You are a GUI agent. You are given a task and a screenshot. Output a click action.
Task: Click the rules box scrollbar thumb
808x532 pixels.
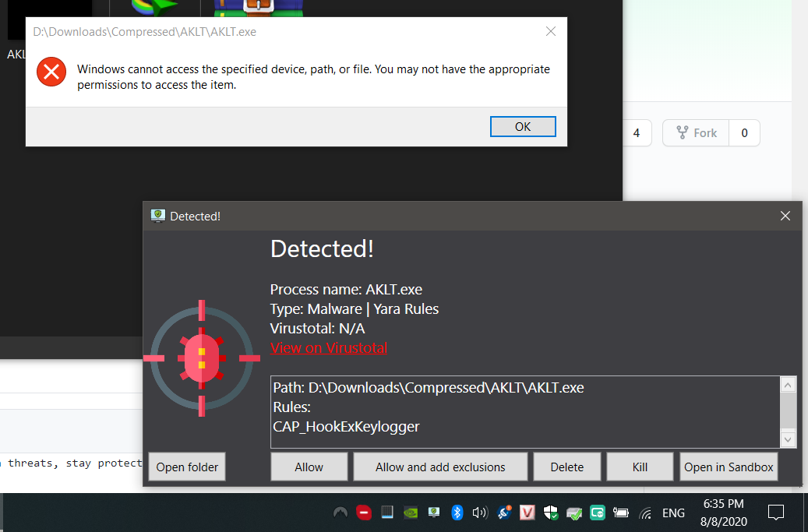788,410
